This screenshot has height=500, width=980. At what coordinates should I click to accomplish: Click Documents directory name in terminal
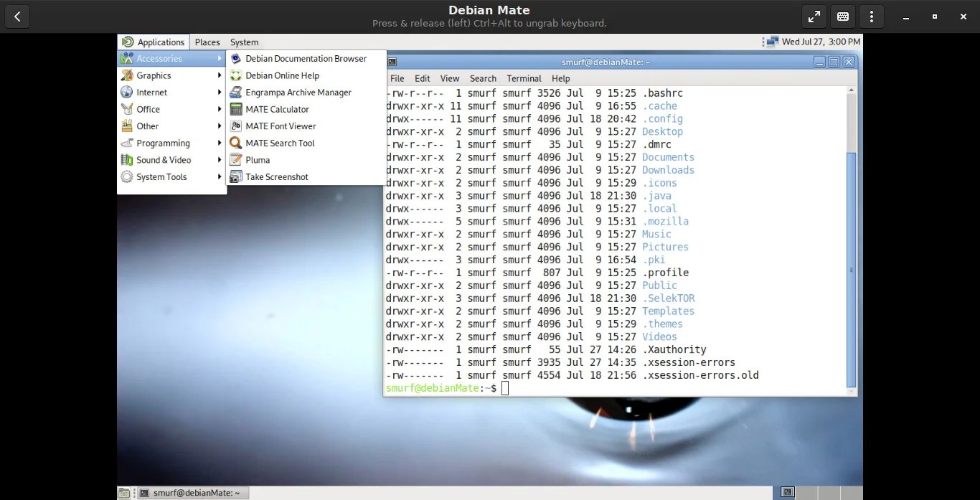tap(668, 157)
